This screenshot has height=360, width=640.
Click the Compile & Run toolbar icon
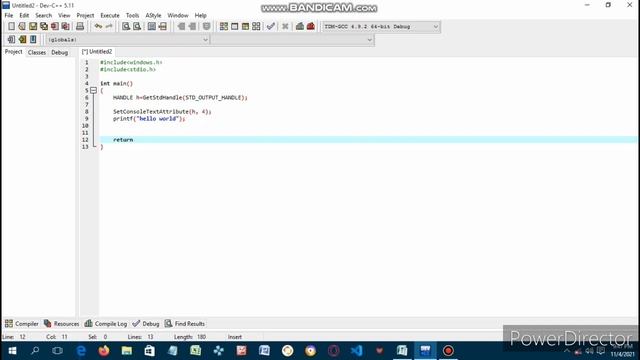coord(245,26)
